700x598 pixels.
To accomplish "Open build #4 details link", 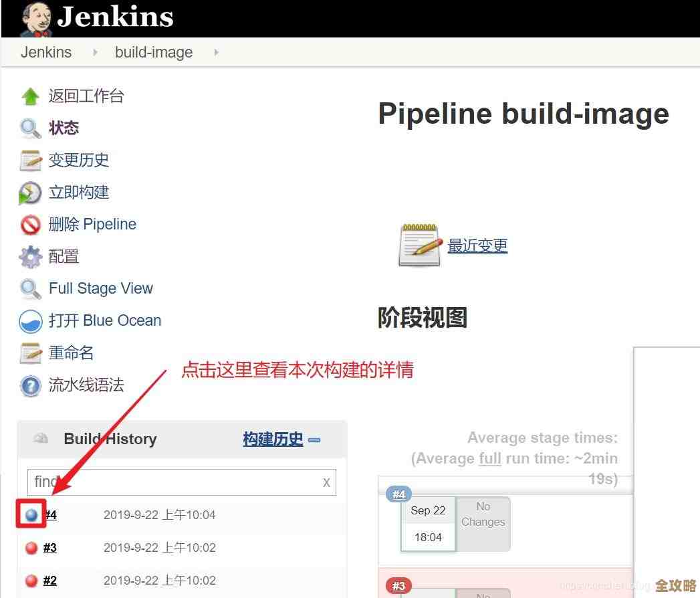I will click(50, 515).
